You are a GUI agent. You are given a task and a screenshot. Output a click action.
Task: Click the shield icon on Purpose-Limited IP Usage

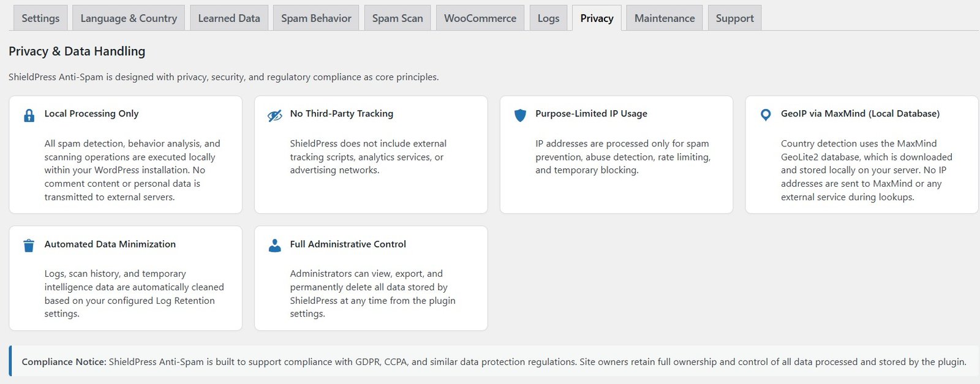pyautogui.click(x=519, y=115)
